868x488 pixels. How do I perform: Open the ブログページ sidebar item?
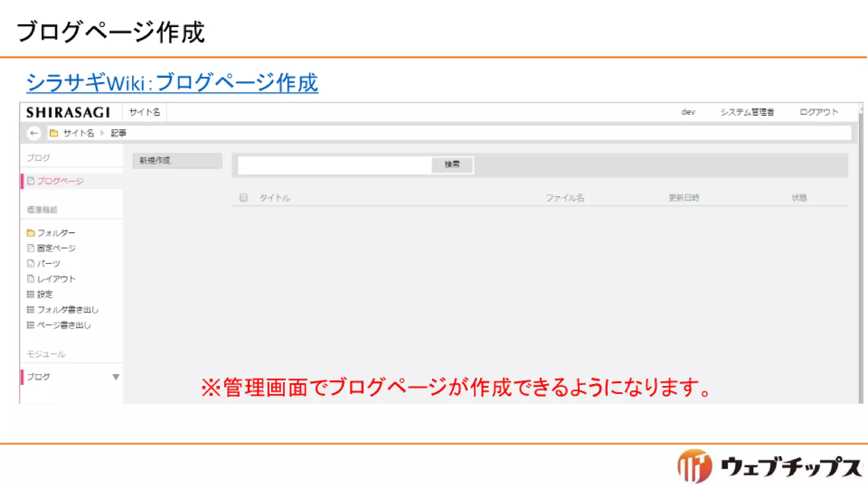60,181
